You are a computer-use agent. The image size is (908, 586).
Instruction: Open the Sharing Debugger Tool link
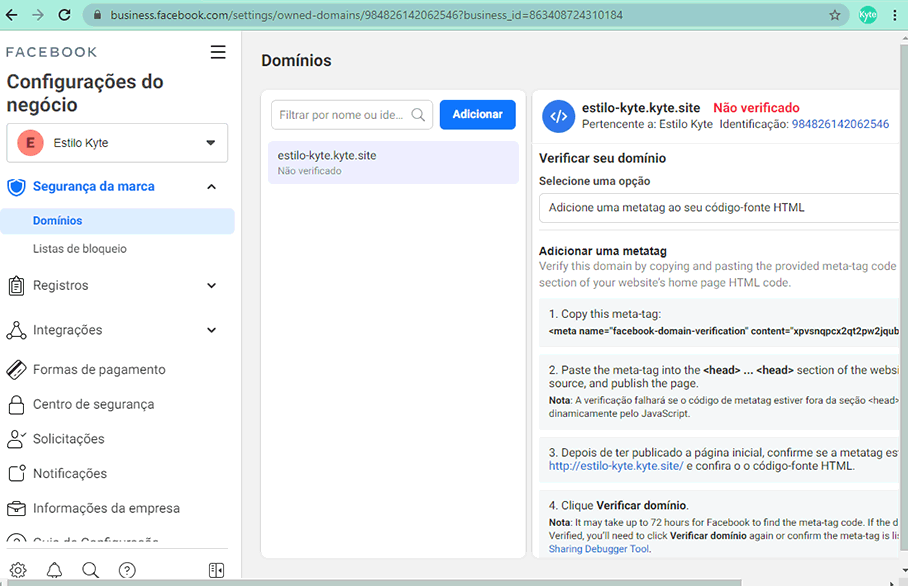pos(599,549)
